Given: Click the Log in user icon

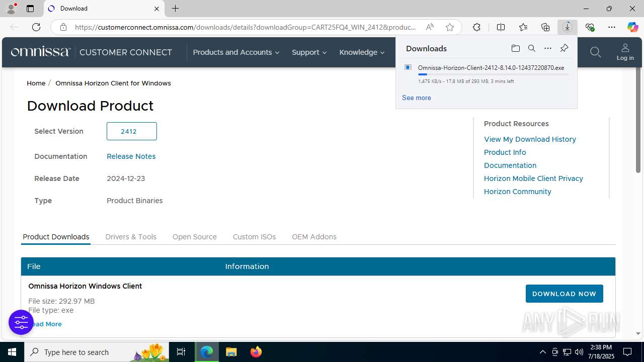Looking at the screenshot, I should pyautogui.click(x=625, y=52).
